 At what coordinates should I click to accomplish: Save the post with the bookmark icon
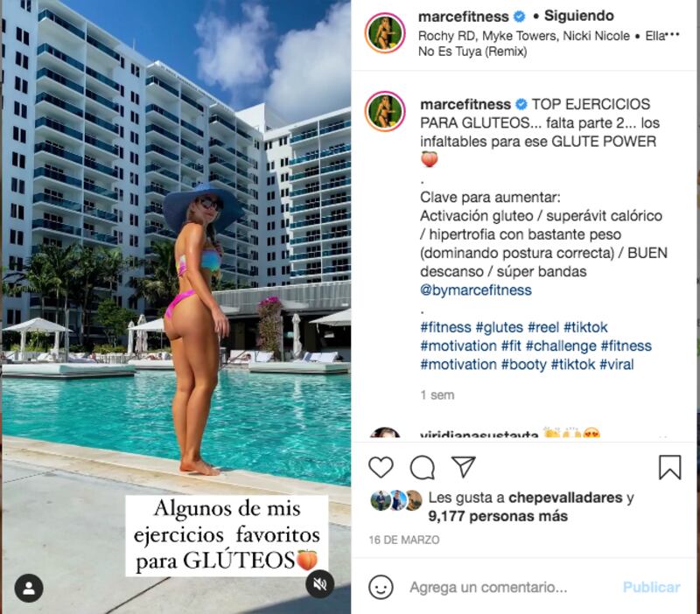tap(669, 467)
